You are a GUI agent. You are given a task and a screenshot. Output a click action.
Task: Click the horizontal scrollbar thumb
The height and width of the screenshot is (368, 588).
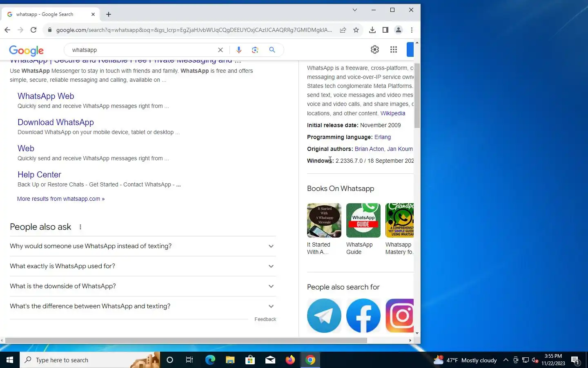pyautogui.click(x=186, y=340)
